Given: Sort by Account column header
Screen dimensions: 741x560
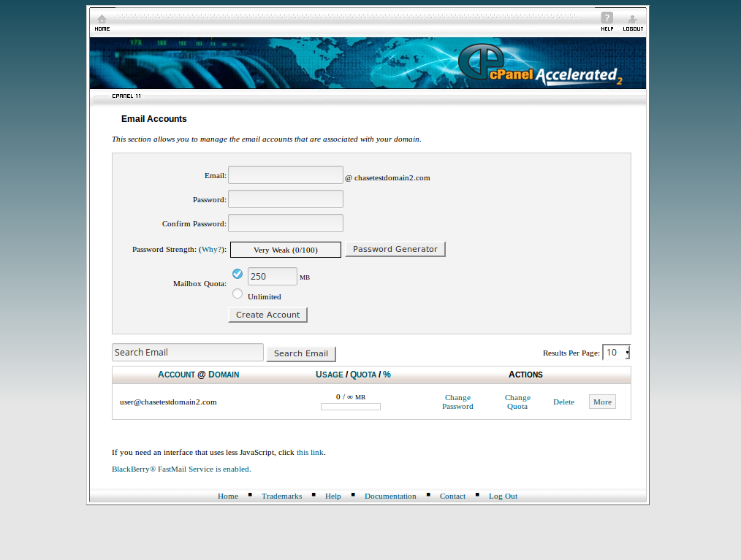Looking at the screenshot, I should 176,375.
